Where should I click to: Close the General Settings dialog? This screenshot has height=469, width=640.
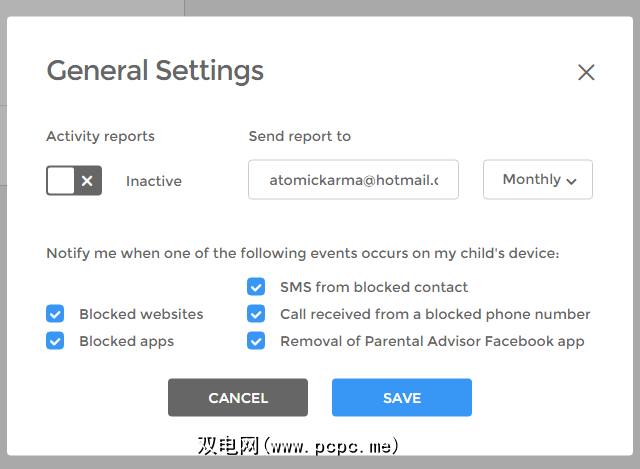[586, 72]
